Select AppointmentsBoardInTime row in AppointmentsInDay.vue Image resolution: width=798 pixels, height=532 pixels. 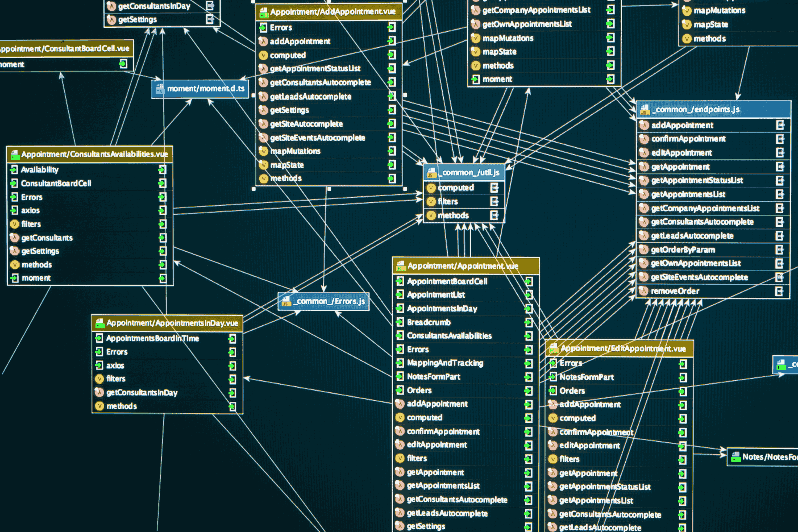pos(152,338)
